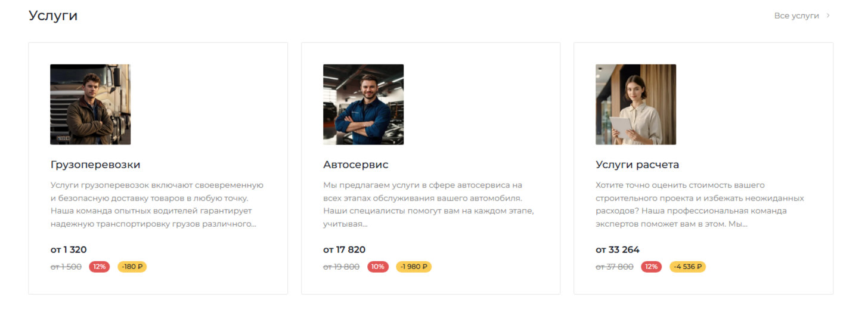The height and width of the screenshot is (312, 868).
Task: Click the red 10% discount badge
Action: [x=378, y=267]
